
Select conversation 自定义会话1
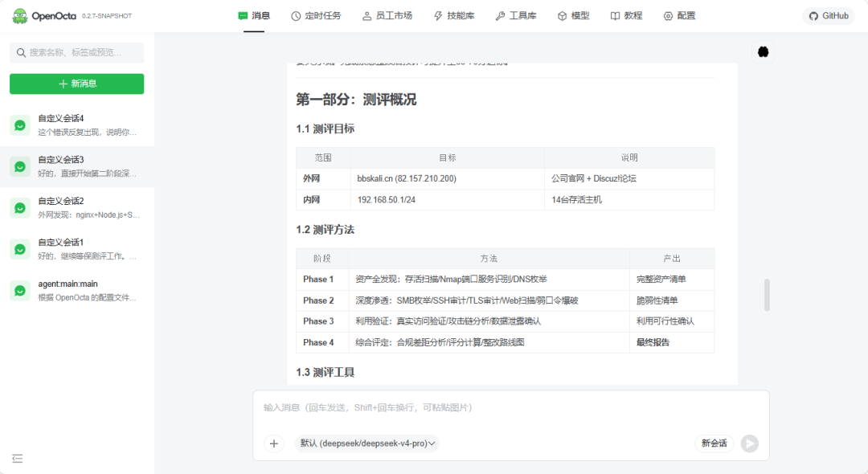77,249
